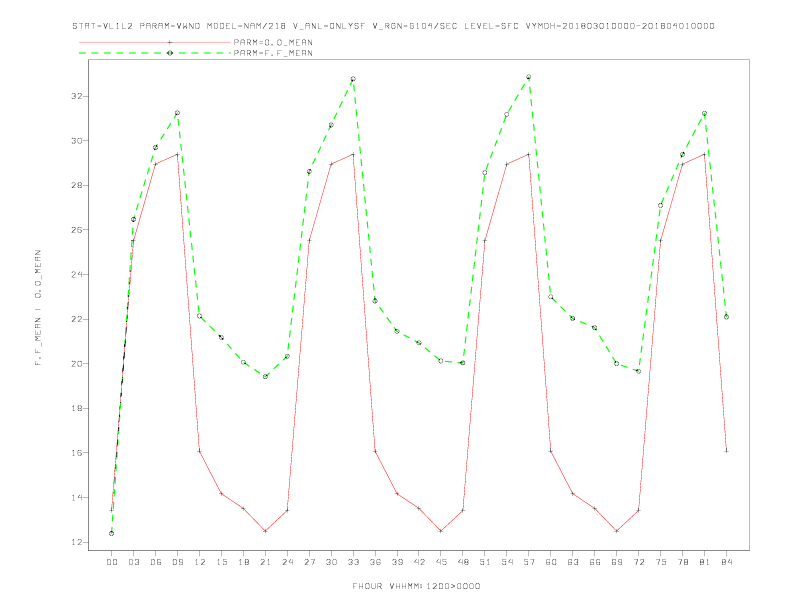Viewport: 792px width, 612px height.
Task: Click the PARM=O.O_MEAN legend label
Action: click(273, 42)
